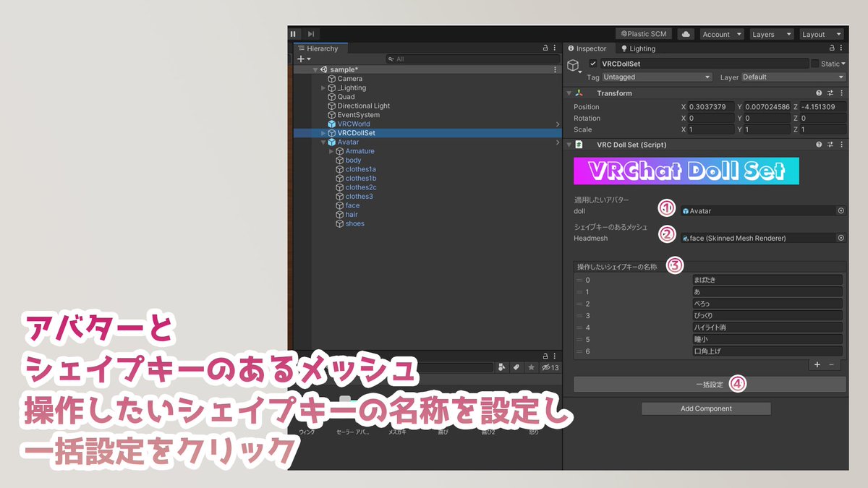This screenshot has height=488, width=868.
Task: Expand the _Lighting object arrow
Action: click(x=323, y=87)
